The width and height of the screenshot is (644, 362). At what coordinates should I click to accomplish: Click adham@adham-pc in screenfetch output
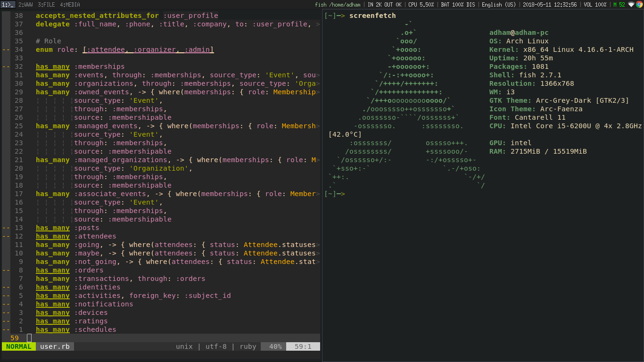tap(519, 33)
